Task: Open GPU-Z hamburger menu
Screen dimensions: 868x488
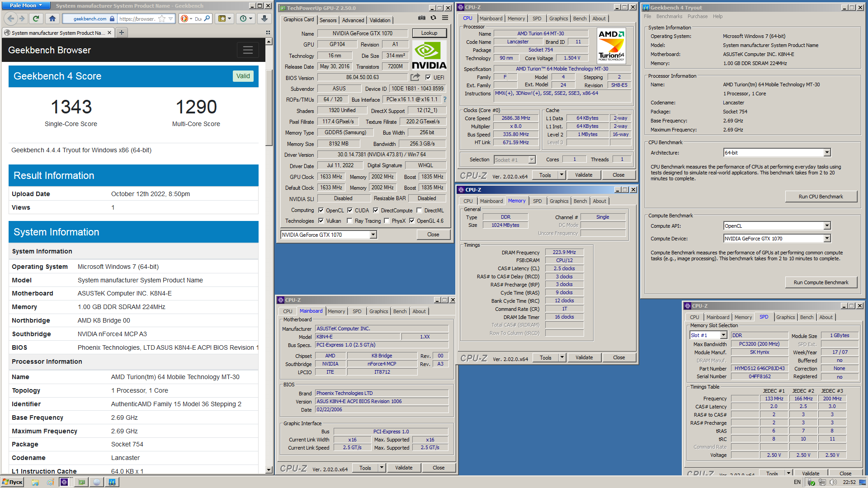Action: point(445,18)
